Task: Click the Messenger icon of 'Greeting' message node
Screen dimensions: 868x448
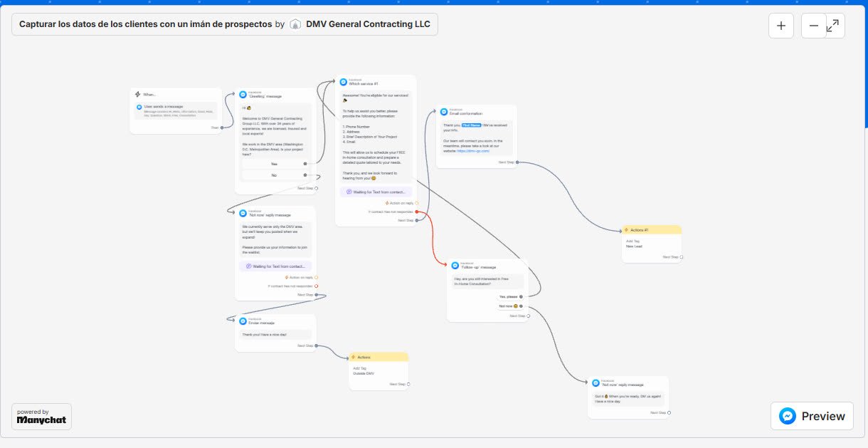Action: point(243,95)
